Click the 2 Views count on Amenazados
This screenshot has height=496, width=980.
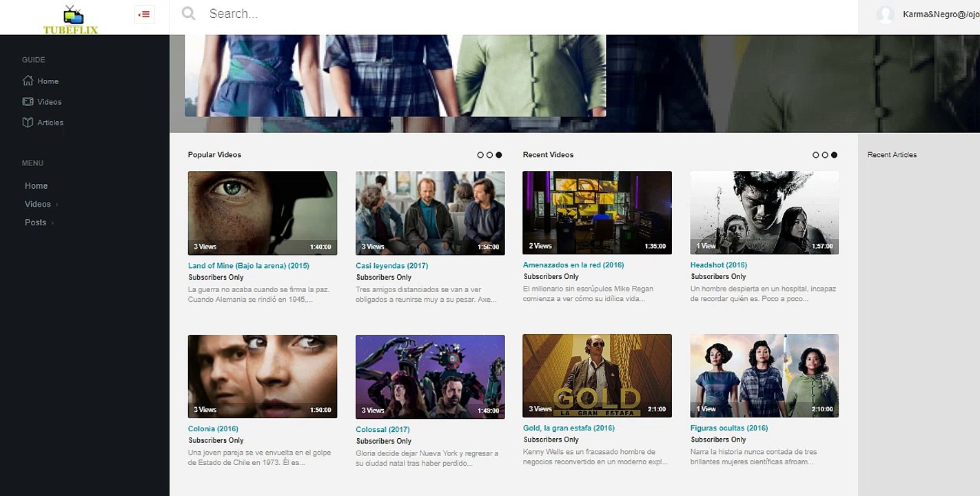point(540,246)
